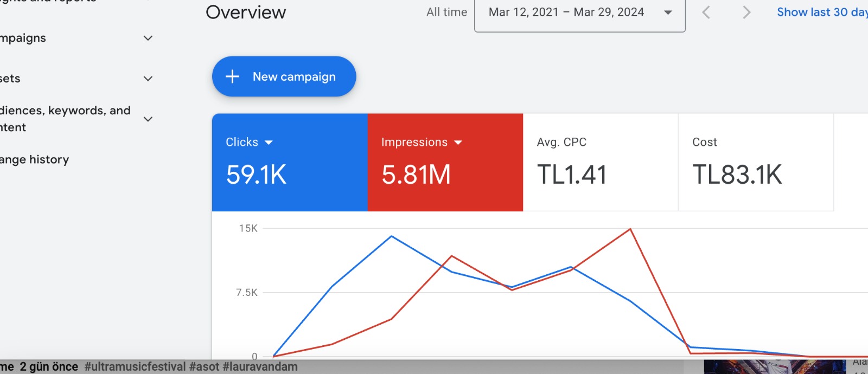Click the Overview page heading
The width and height of the screenshot is (868, 374).
pos(246,12)
